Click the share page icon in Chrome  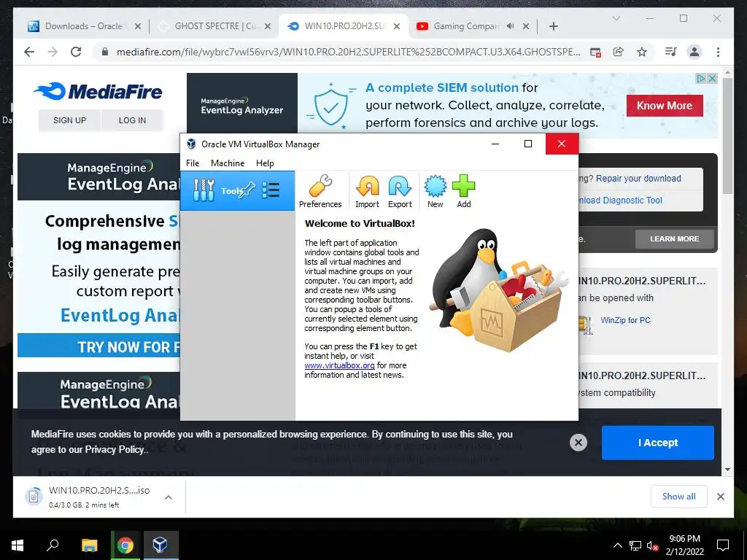[x=619, y=52]
